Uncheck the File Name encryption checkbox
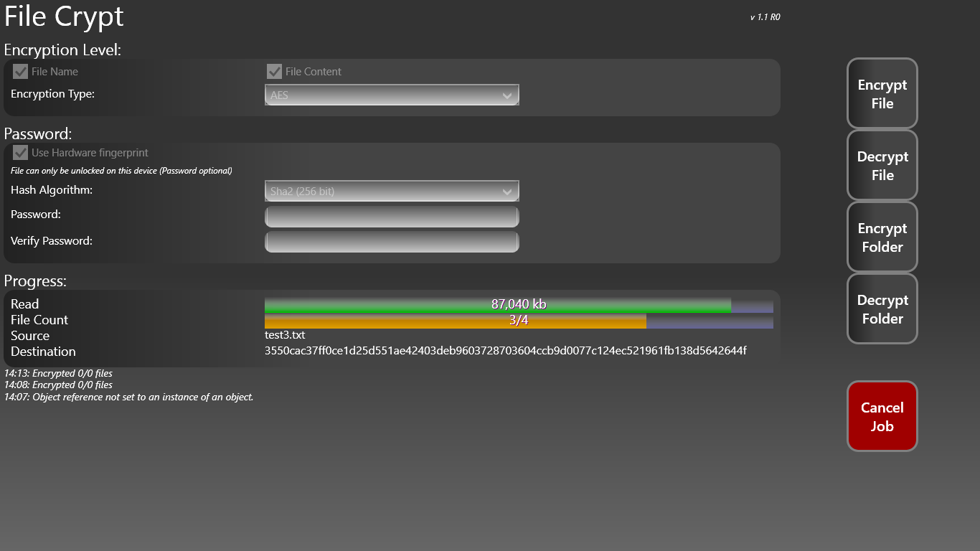The image size is (980, 551). pyautogui.click(x=20, y=71)
